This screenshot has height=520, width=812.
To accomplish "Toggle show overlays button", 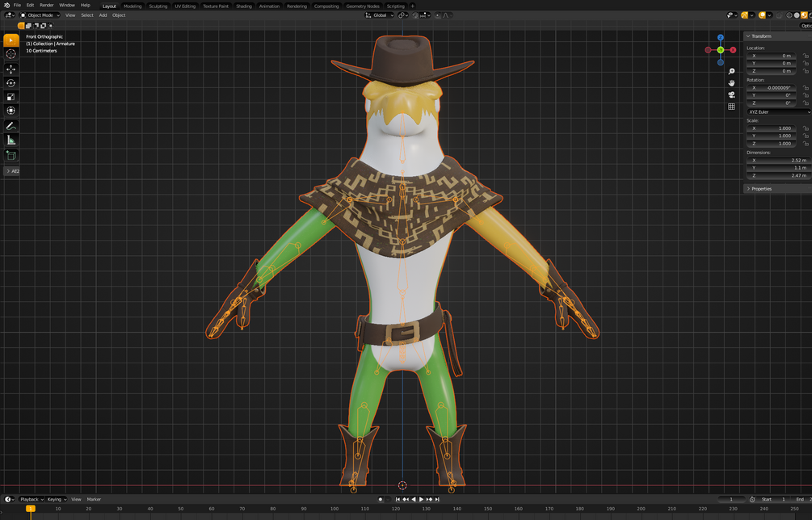I will [x=762, y=15].
